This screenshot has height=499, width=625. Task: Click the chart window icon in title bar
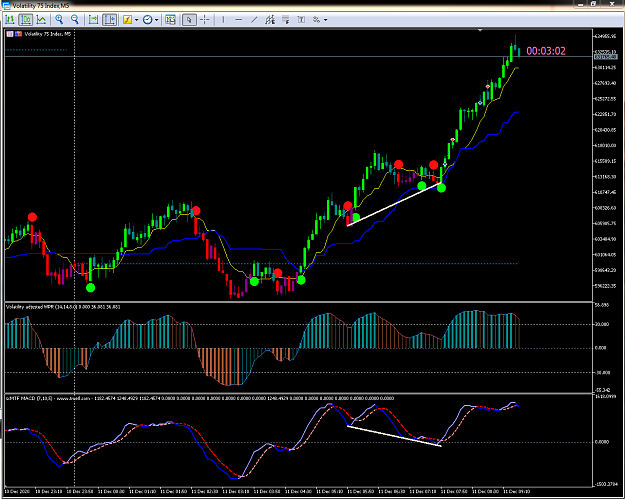click(6, 6)
